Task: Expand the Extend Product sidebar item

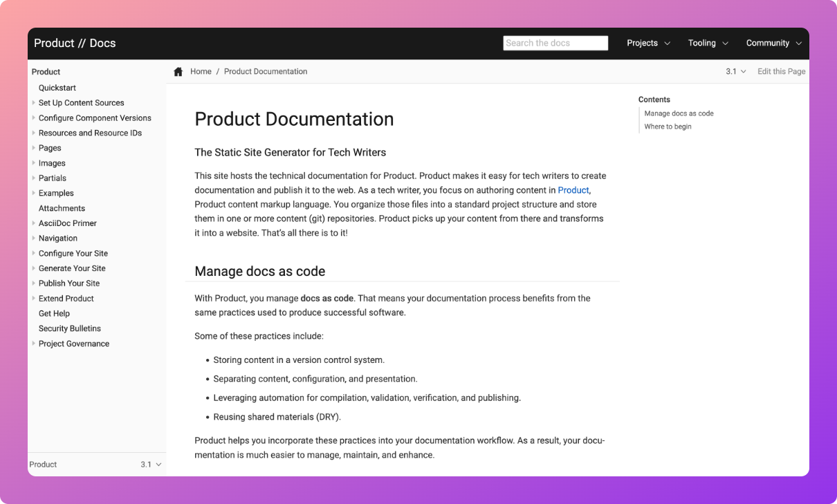Action: [33, 298]
